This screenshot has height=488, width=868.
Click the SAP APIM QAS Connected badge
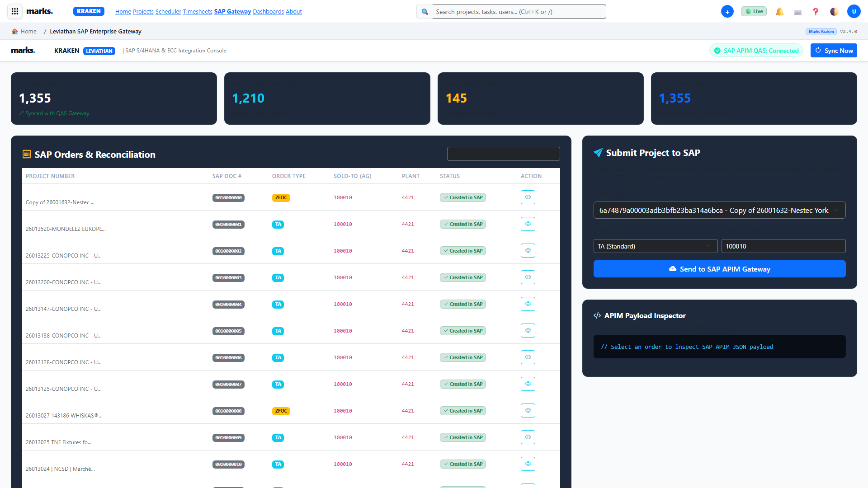point(756,51)
